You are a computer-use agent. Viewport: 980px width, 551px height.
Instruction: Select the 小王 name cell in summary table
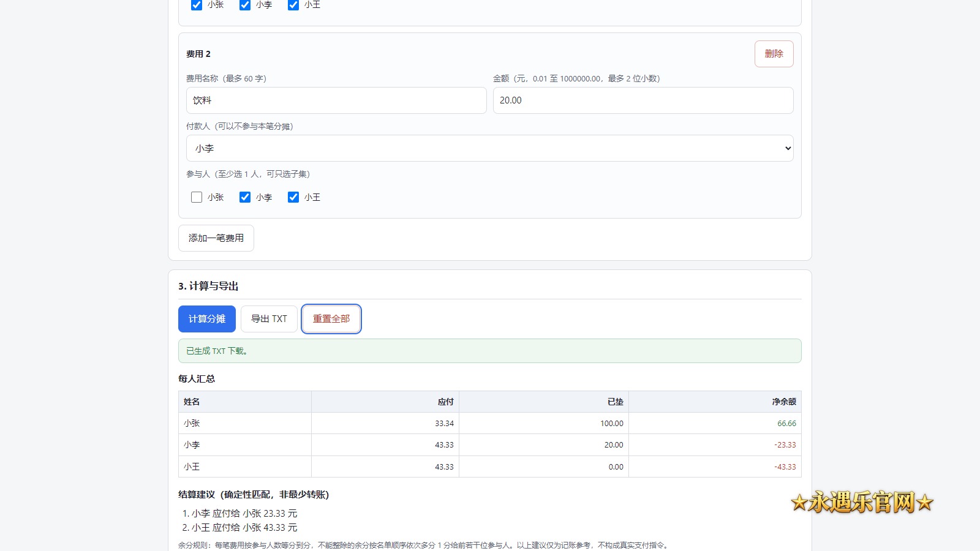click(245, 467)
